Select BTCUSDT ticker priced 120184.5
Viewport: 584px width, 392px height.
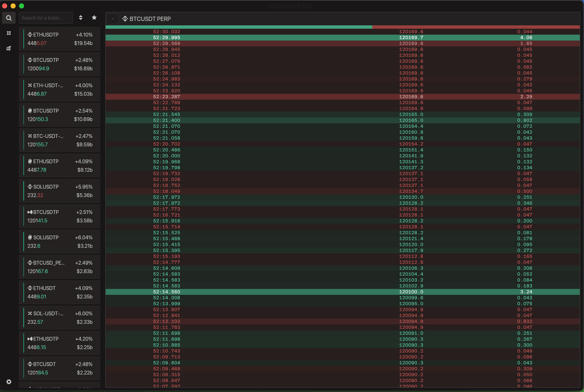point(60,368)
